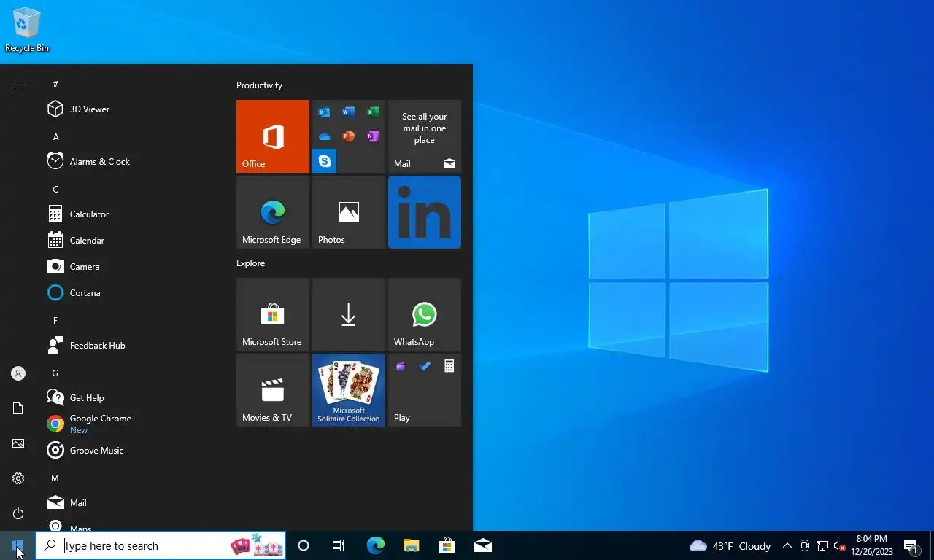Viewport: 934px width, 560px height.
Task: Open Microsoft Solitaire Collection tile
Action: (349, 390)
